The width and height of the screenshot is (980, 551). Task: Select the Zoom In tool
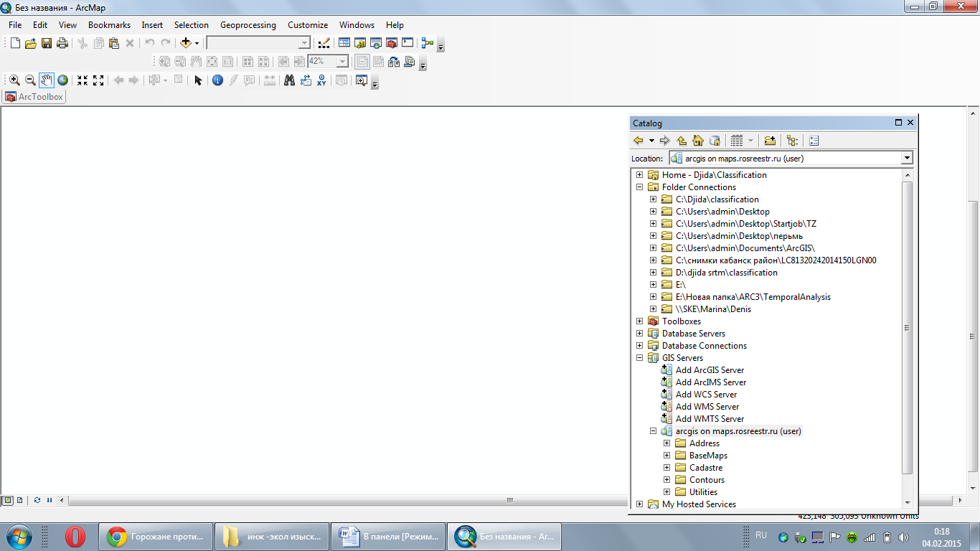pyautogui.click(x=14, y=80)
